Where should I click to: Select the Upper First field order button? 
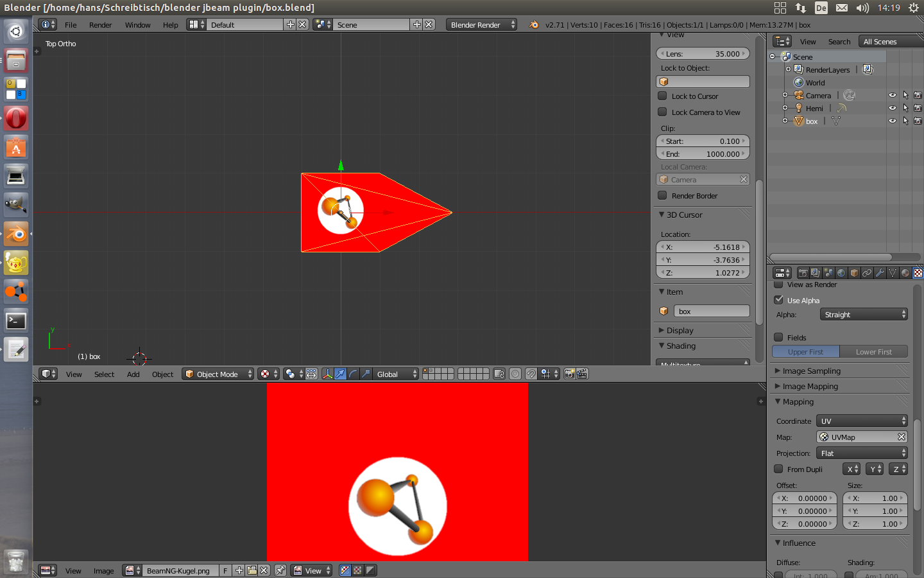(806, 351)
